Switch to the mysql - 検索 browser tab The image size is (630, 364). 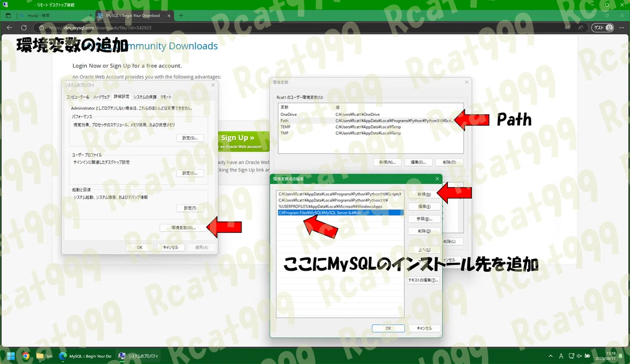(55, 15)
